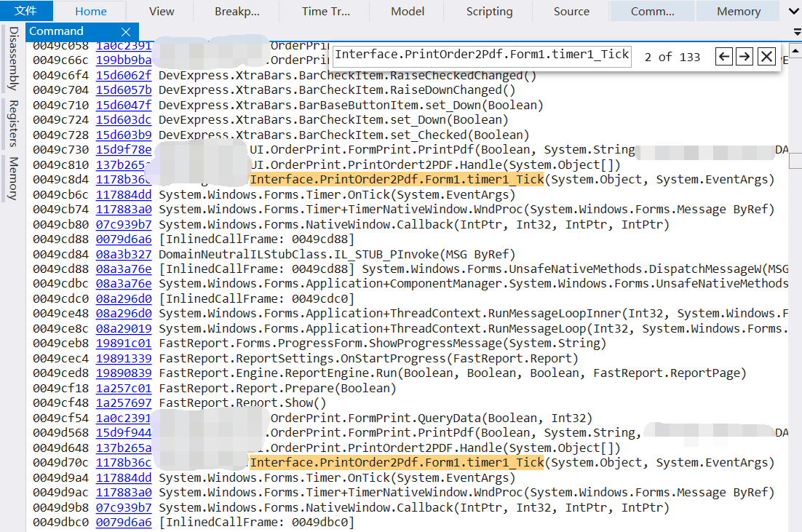
Task: Select the Model ribbon tab
Action: pyautogui.click(x=407, y=11)
